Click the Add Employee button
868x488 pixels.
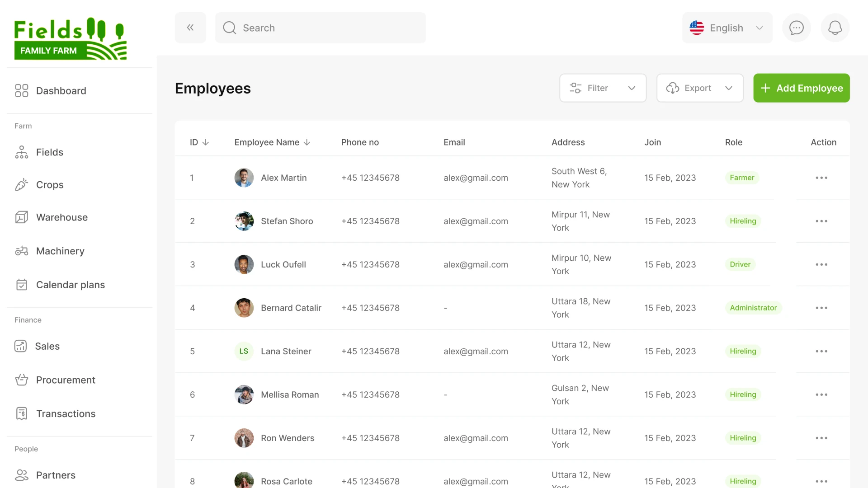coord(802,88)
